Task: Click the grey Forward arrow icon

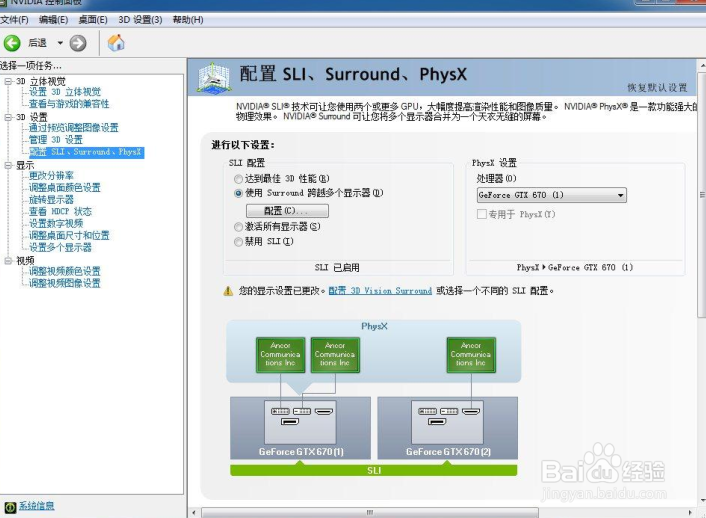Action: tap(78, 43)
